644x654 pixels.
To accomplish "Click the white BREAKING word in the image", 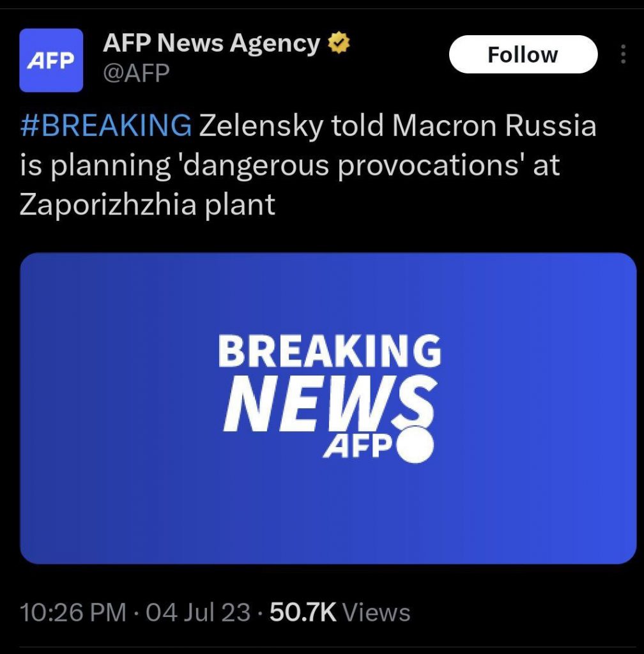I will 329,351.
